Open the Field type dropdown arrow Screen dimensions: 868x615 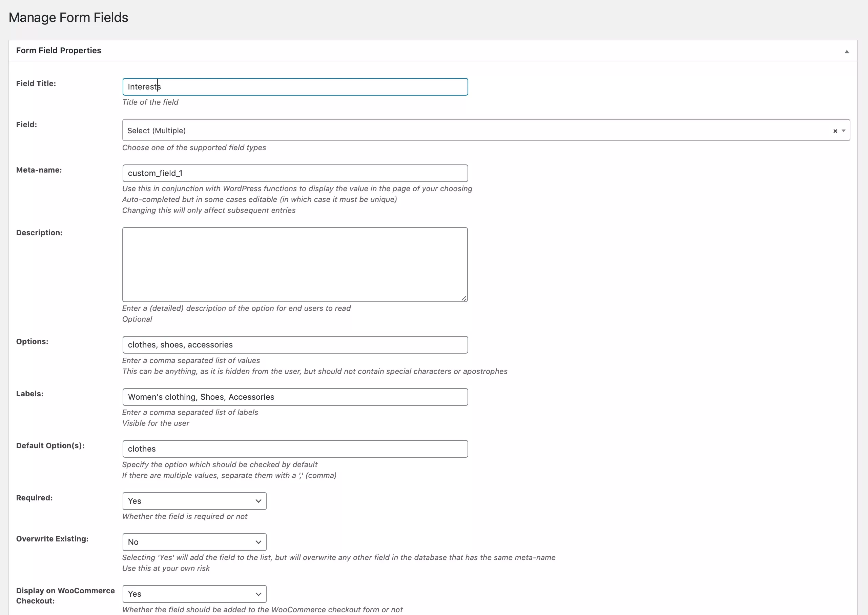point(843,131)
